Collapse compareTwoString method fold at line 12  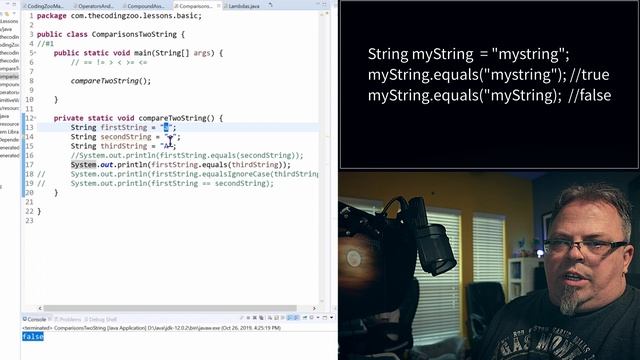35,118
